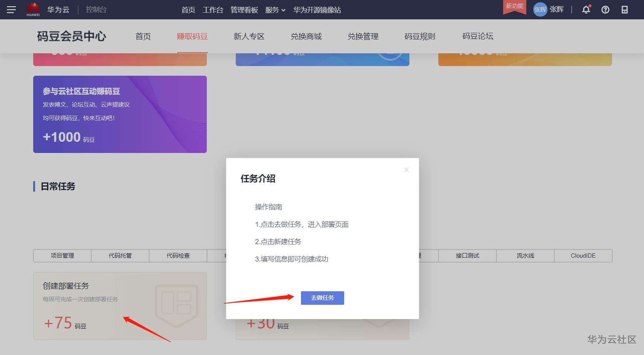The width and height of the screenshot is (644, 355).
Task: Close the 任务介绍 dialog
Action: point(406,170)
